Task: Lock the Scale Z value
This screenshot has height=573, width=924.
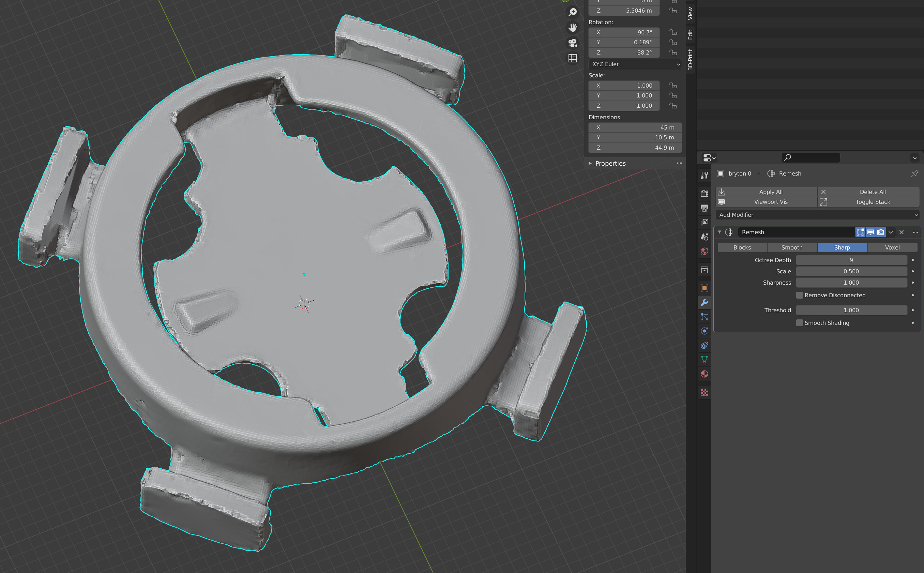Action: pos(673,106)
